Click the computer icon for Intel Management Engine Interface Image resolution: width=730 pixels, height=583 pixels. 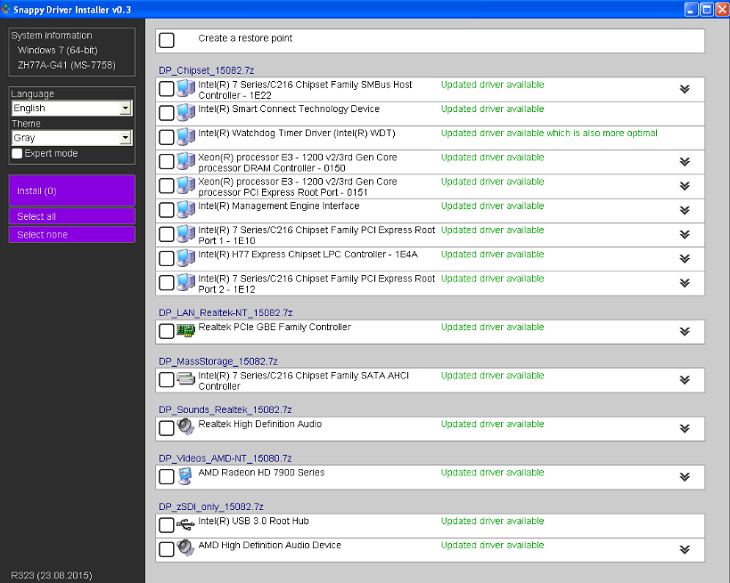tap(185, 210)
